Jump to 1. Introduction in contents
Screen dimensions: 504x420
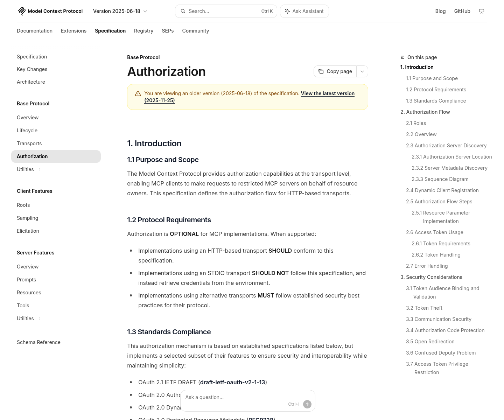point(417,67)
